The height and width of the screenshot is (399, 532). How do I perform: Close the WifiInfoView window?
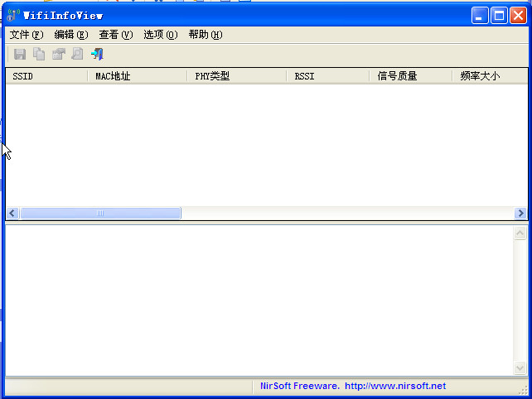pos(519,15)
